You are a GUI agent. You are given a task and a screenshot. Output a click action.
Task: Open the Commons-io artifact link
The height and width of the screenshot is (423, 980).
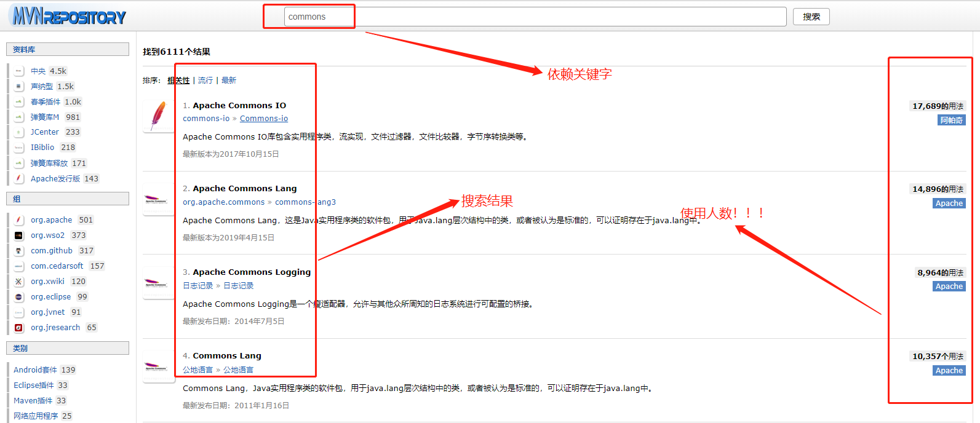pyautogui.click(x=264, y=119)
